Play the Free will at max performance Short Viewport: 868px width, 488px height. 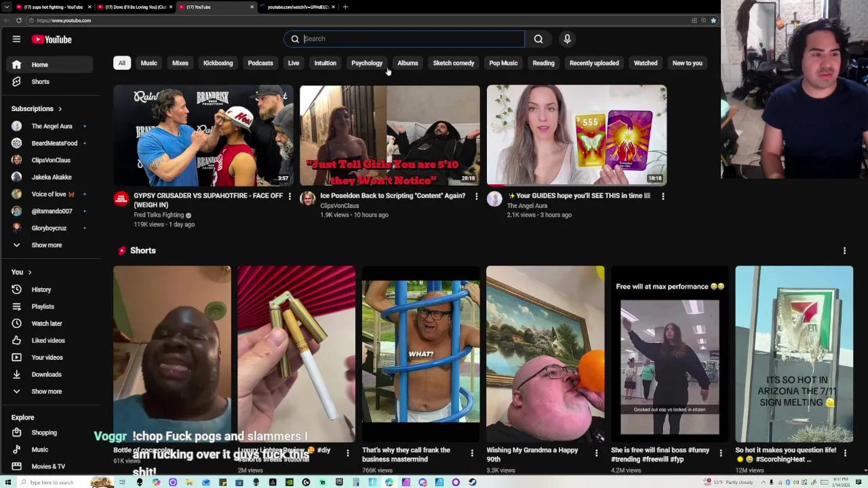669,354
